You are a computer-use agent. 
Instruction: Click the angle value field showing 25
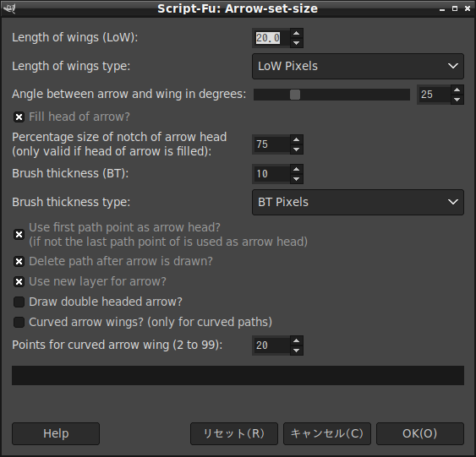(x=434, y=95)
